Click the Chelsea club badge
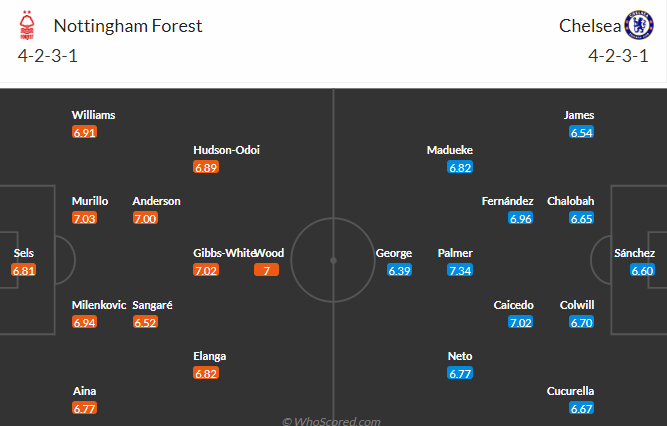The width and height of the screenshot is (667, 426). (638, 26)
